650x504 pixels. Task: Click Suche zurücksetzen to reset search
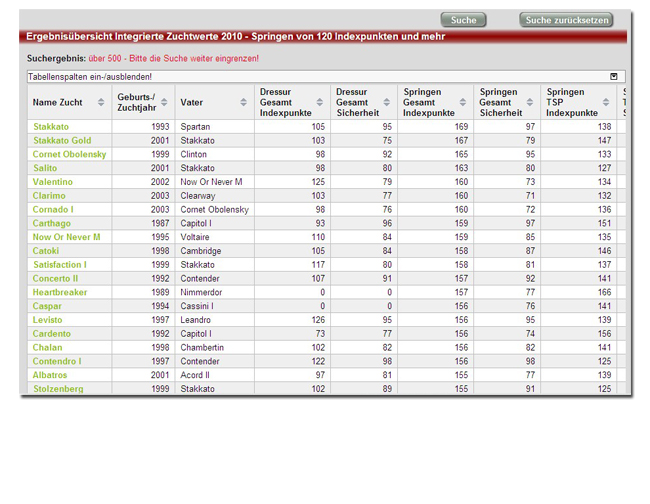click(566, 20)
